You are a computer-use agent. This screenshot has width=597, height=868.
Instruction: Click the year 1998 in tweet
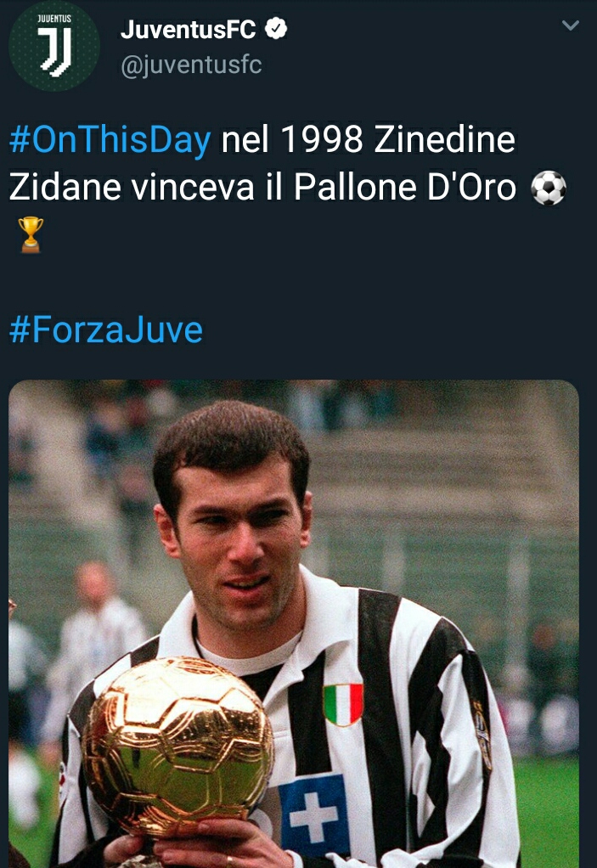click(322, 139)
